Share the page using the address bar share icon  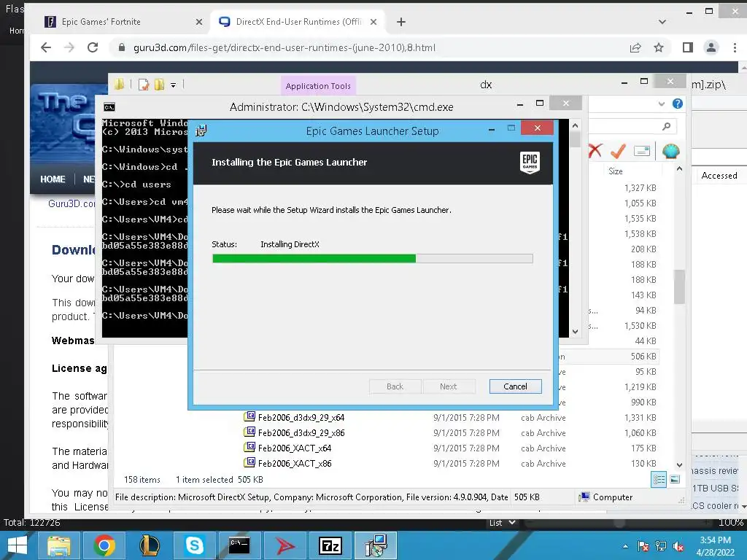(635, 47)
